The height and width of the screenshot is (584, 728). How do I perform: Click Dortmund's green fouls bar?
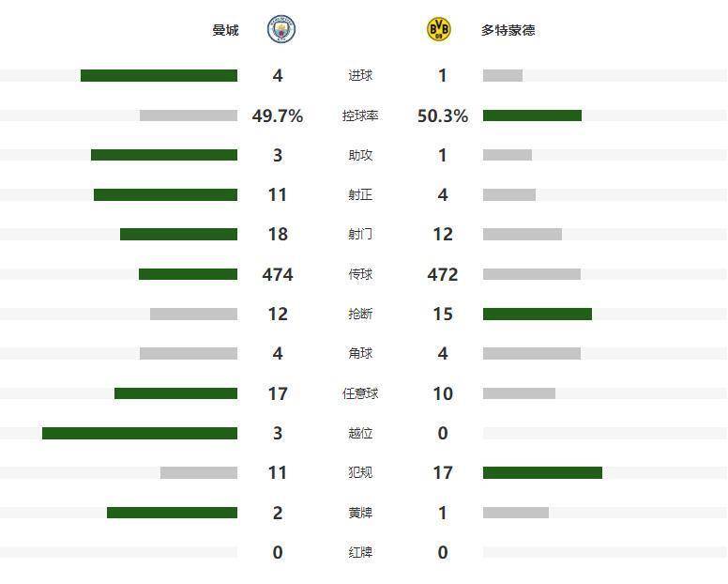(542, 473)
